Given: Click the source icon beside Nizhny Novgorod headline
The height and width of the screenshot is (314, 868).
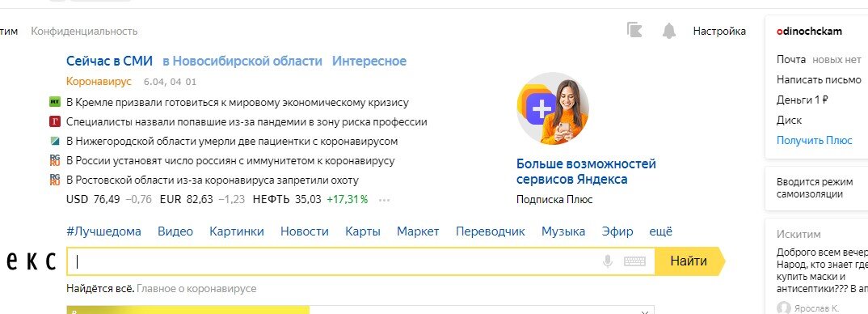Looking at the screenshot, I should [x=55, y=141].
